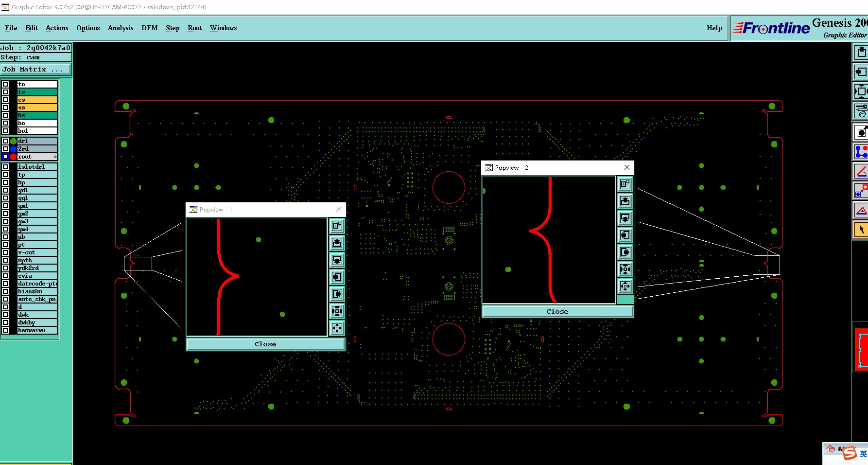Select the black circle feature selection tool
Viewport: 868px width, 465px height.
click(861, 132)
